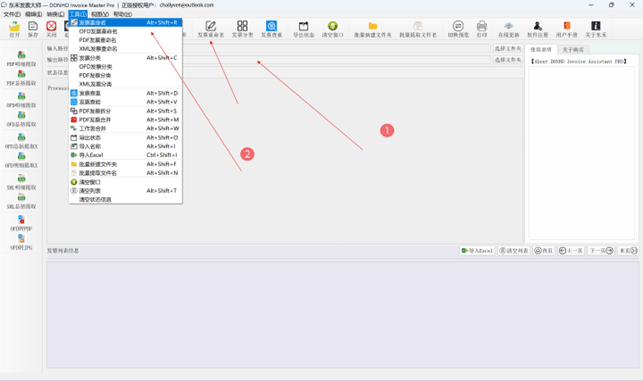Select OFD总括提取 in the left sidebar
Screen dimensions: 643x381
(x=21, y=119)
